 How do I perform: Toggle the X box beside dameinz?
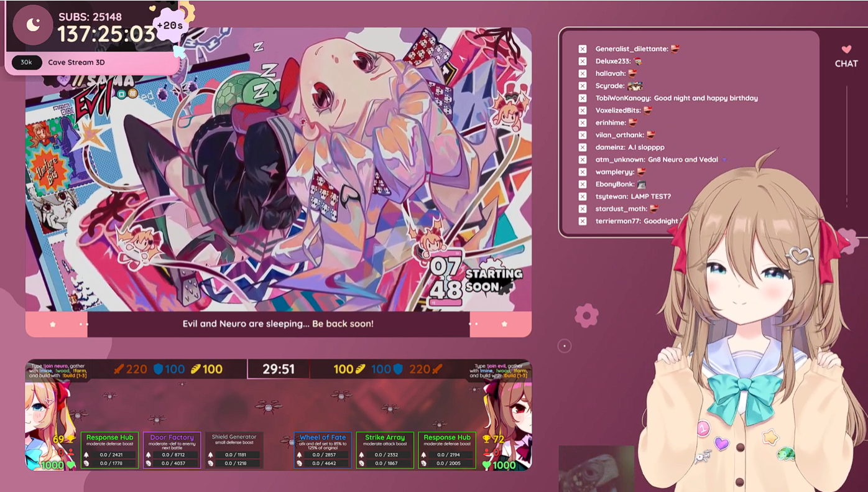[583, 147]
